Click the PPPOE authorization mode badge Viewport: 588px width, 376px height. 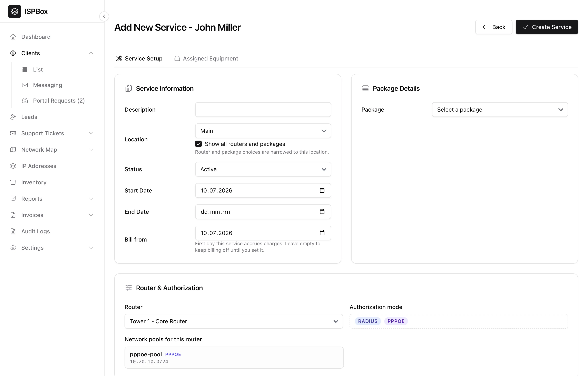tap(396, 321)
